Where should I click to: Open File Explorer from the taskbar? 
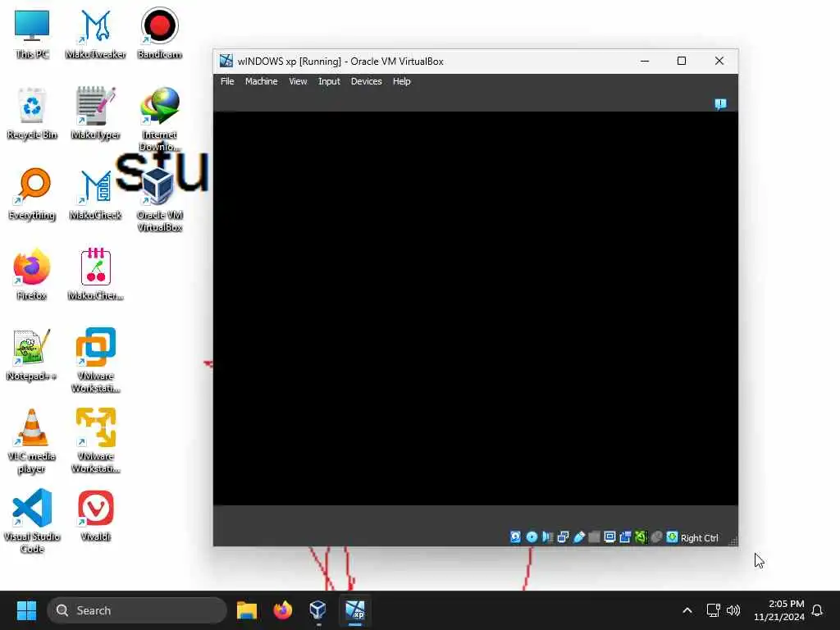coord(247,610)
